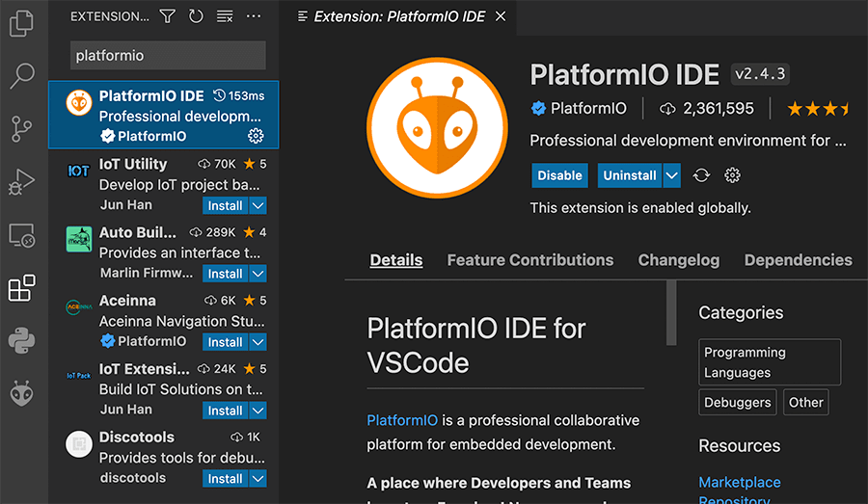Select PlatformIO IDE in extension list
This screenshot has height=504, width=868.
pyautogui.click(x=163, y=115)
